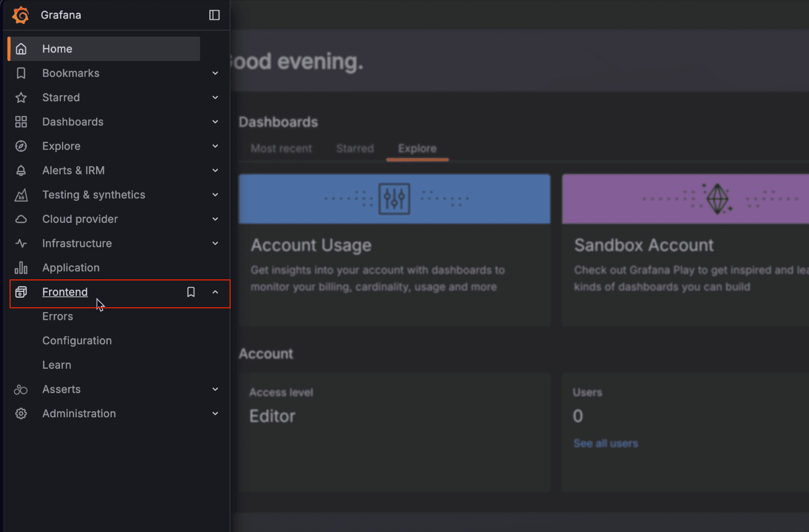Click the Asserts icon in the sidebar
809x532 pixels.
[x=21, y=389]
